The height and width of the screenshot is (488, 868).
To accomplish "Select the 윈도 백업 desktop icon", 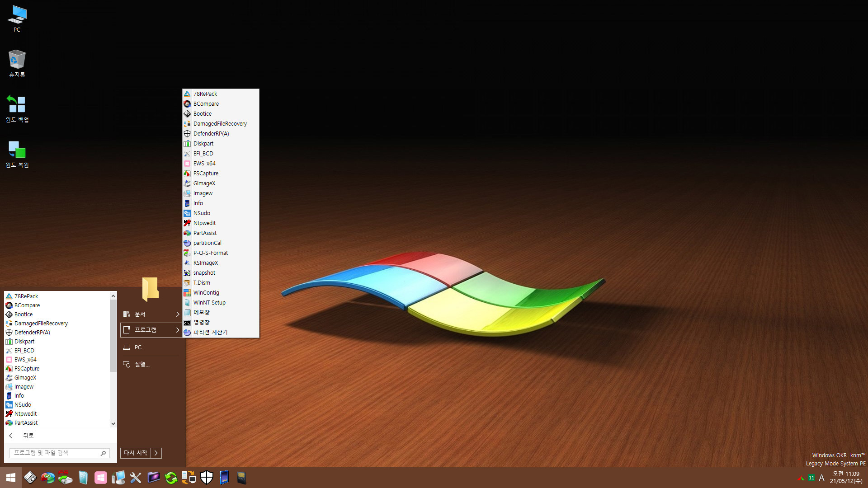I will pos(17,109).
